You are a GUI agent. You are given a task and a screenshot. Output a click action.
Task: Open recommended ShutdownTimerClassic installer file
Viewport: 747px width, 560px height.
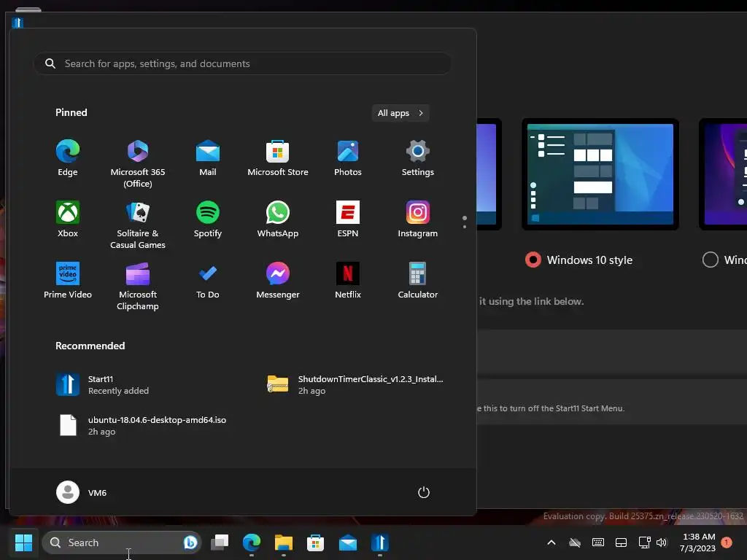point(355,385)
